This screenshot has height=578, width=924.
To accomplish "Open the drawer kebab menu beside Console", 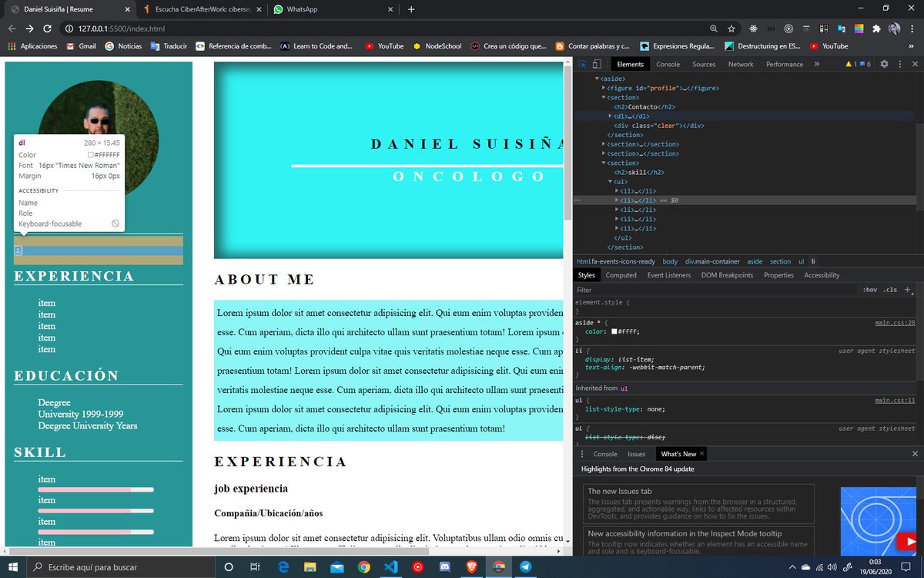I will (582, 454).
